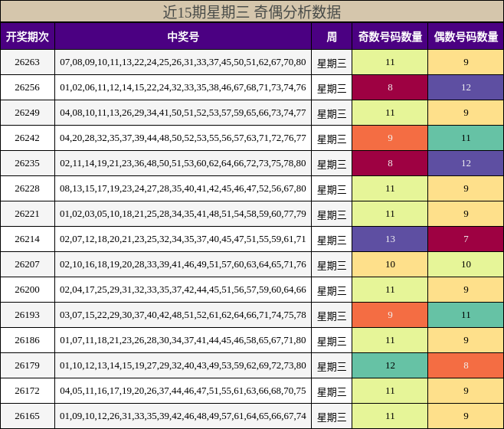This screenshot has width=504, height=429.
Task: Click draw period 26214
Action: [x=28, y=239]
